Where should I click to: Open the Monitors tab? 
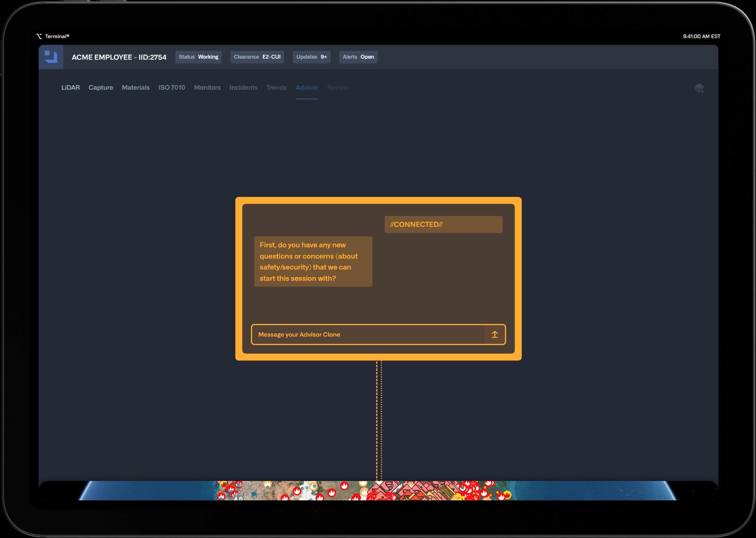(x=207, y=88)
